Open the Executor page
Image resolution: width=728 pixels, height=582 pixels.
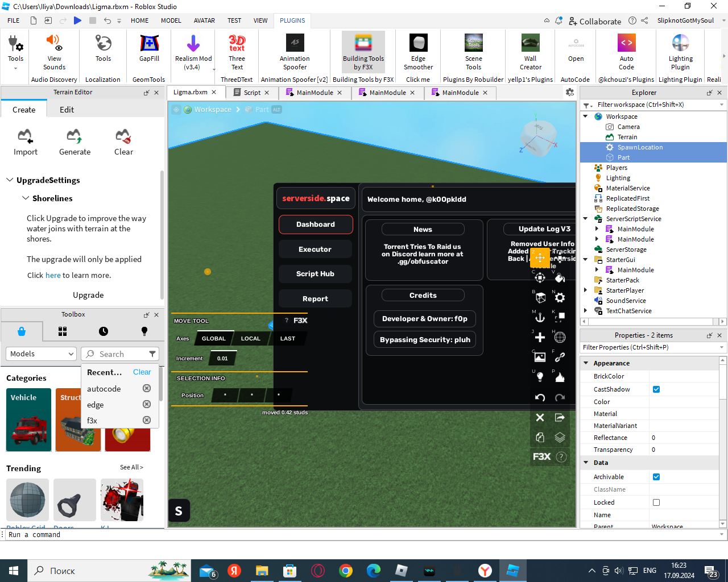click(x=315, y=249)
